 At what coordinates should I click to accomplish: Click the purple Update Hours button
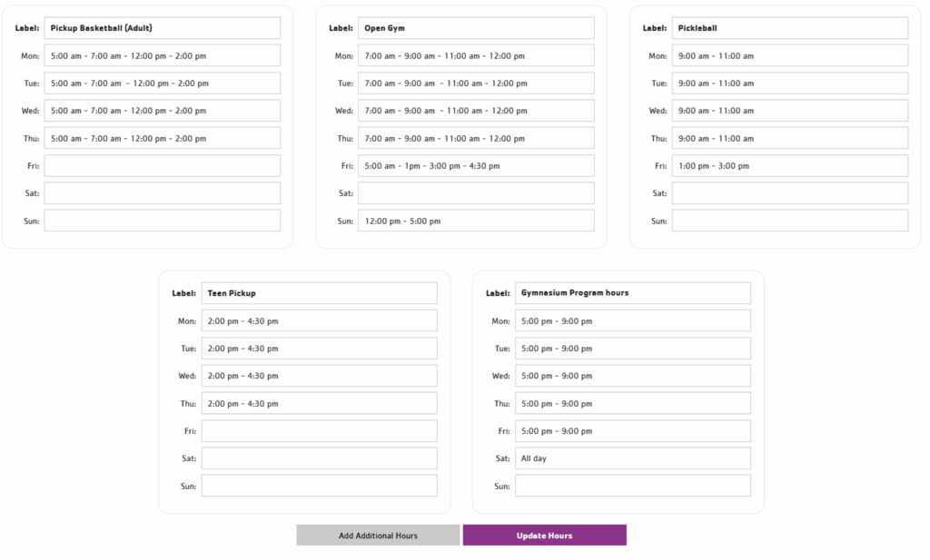tap(545, 535)
